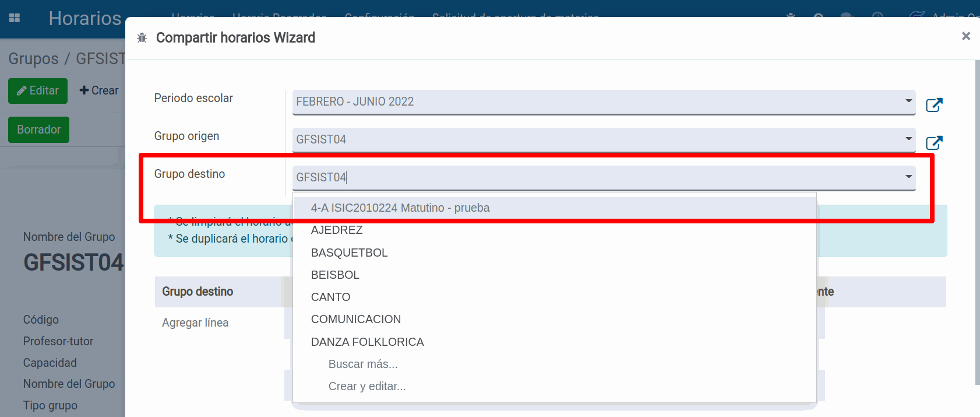Expand the Grupo origen dropdown arrow

[908, 139]
